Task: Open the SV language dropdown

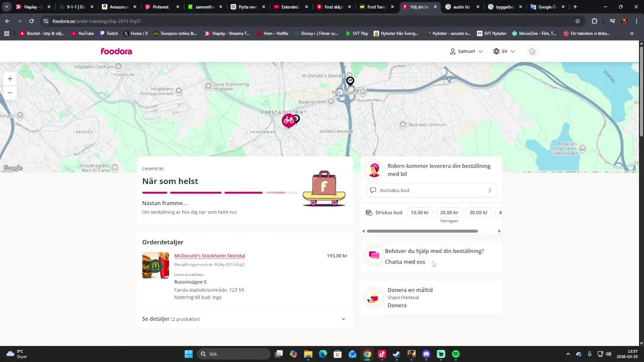Action: pyautogui.click(x=504, y=51)
